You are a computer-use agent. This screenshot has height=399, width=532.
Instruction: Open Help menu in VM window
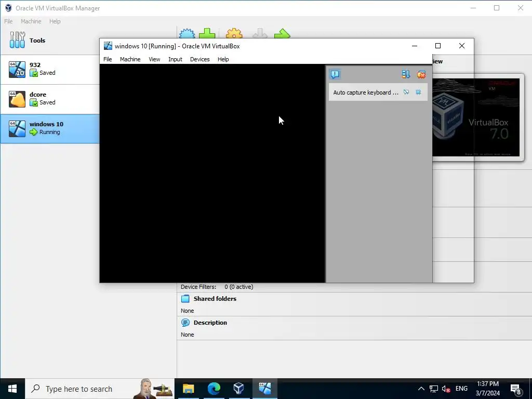point(223,59)
